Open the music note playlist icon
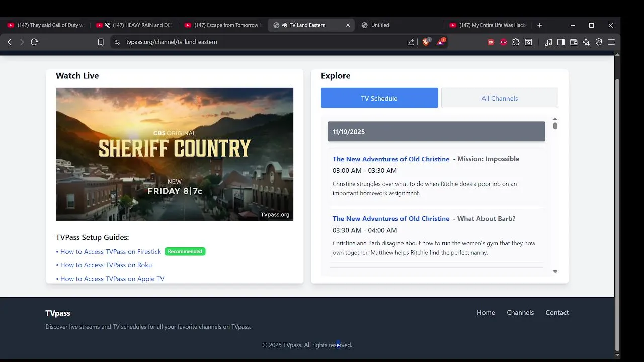Image resolution: width=644 pixels, height=362 pixels. click(x=548, y=42)
